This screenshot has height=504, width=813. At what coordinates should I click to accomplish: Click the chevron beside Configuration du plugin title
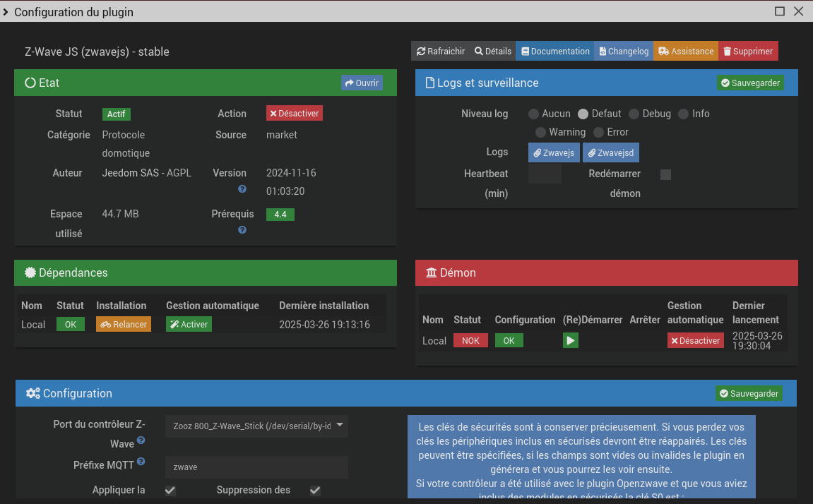coord(6,12)
